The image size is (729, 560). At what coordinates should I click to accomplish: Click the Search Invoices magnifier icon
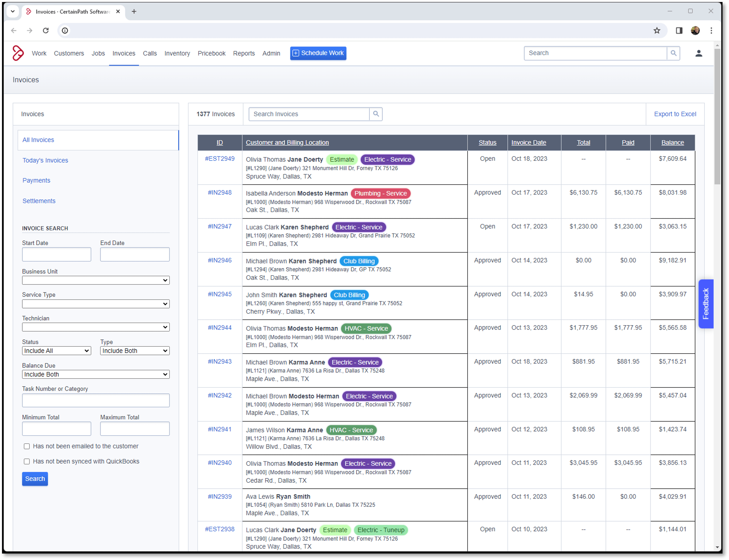[x=376, y=114]
